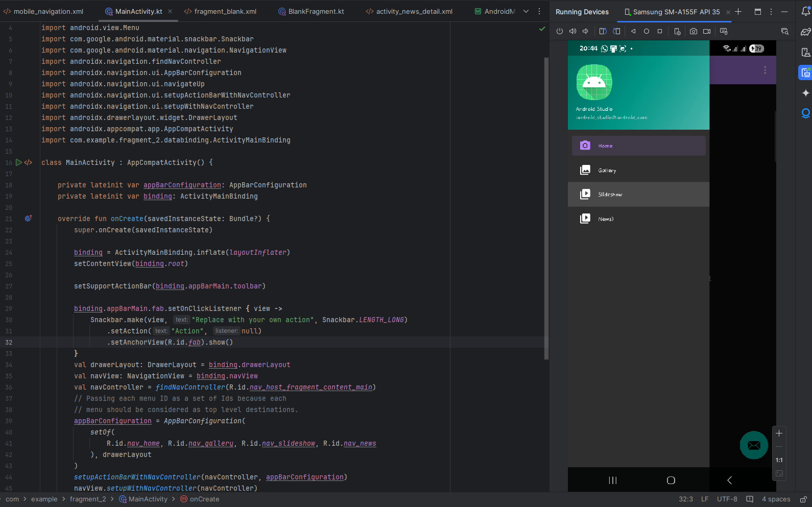This screenshot has height=507, width=812.
Task: Run MainActivity using the gutter play icon
Action: click(x=19, y=162)
